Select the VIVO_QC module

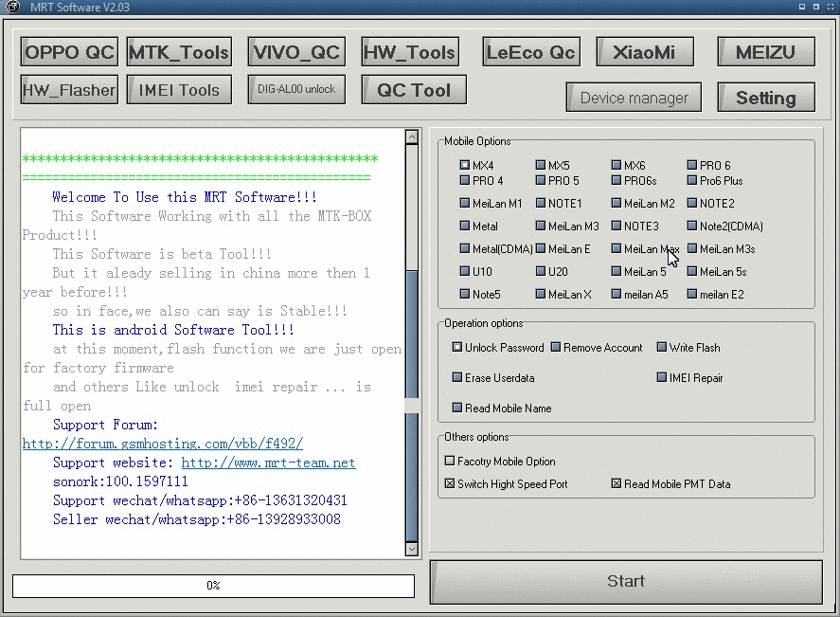tap(296, 52)
